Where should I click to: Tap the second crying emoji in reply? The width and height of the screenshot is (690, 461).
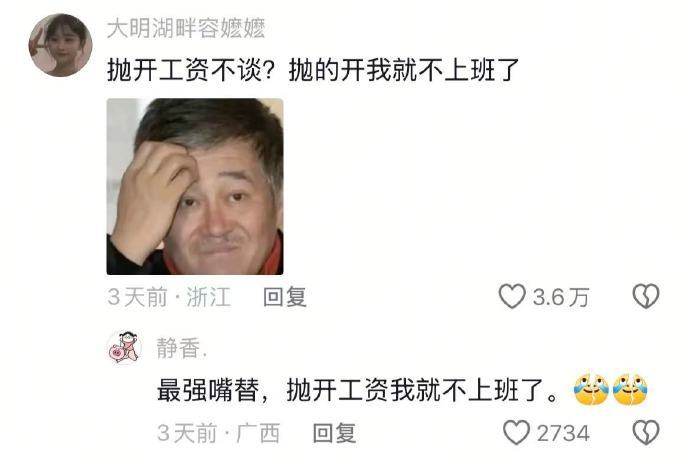tap(630, 390)
